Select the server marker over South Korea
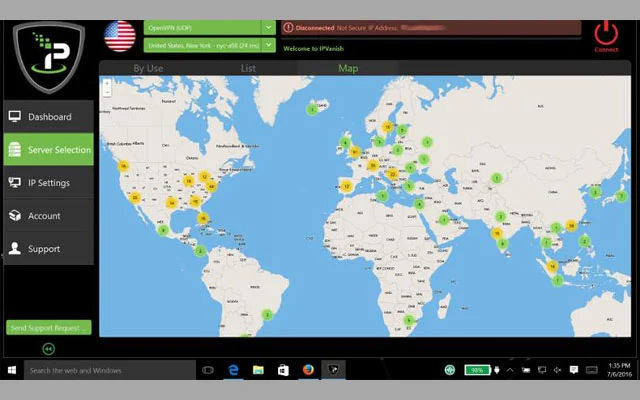Image resolution: width=640 pixels, height=400 pixels. 595,192
